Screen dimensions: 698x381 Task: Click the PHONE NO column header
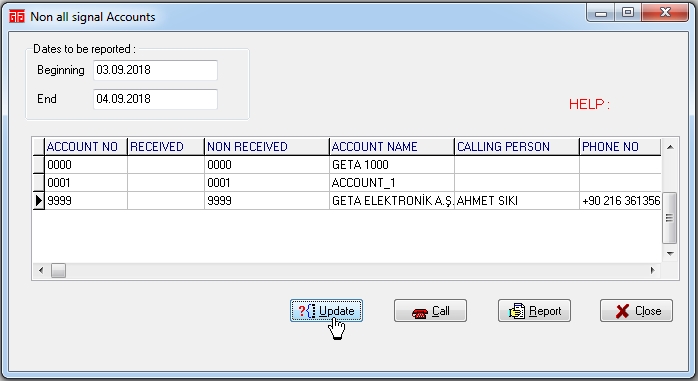coord(620,146)
